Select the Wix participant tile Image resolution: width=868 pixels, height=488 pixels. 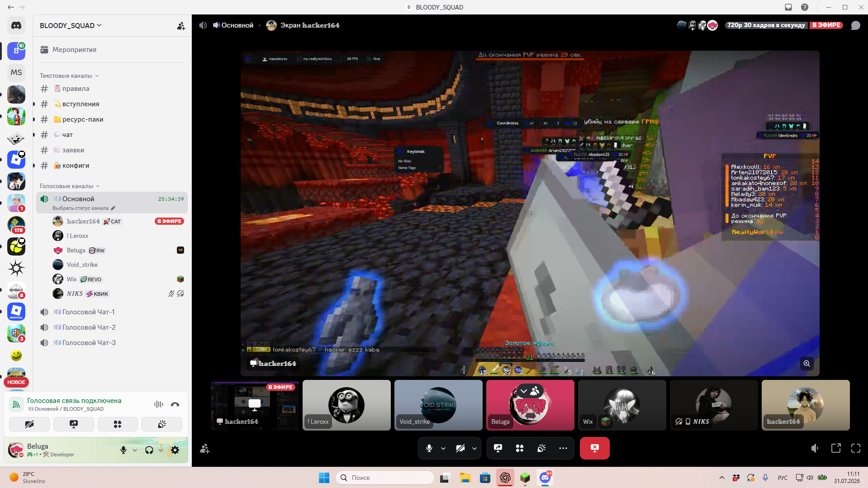pyautogui.click(x=622, y=405)
